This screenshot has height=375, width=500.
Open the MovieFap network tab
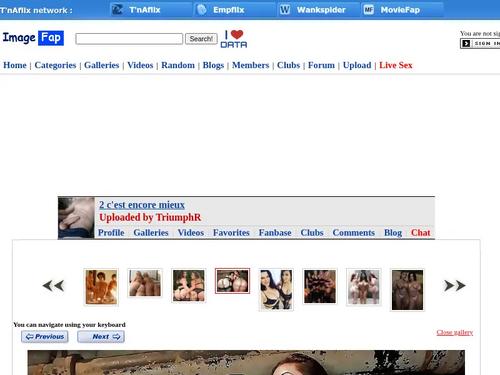click(402, 10)
